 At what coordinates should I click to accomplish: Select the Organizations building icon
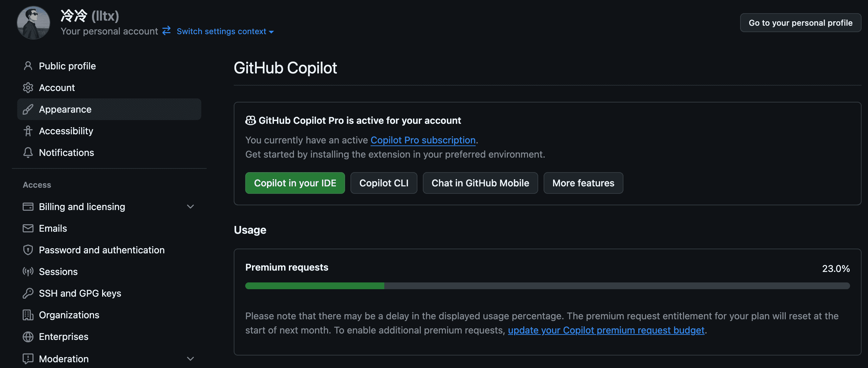tap(28, 315)
